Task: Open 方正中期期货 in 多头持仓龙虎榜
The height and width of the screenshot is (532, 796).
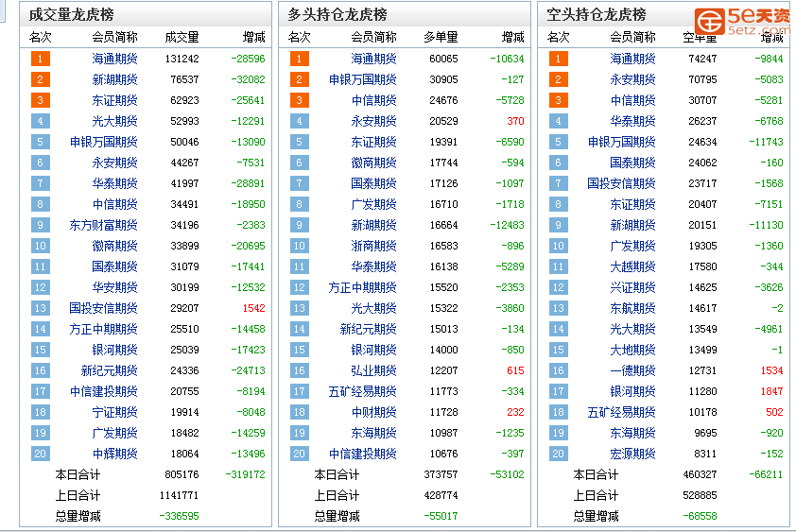Action: [362, 288]
